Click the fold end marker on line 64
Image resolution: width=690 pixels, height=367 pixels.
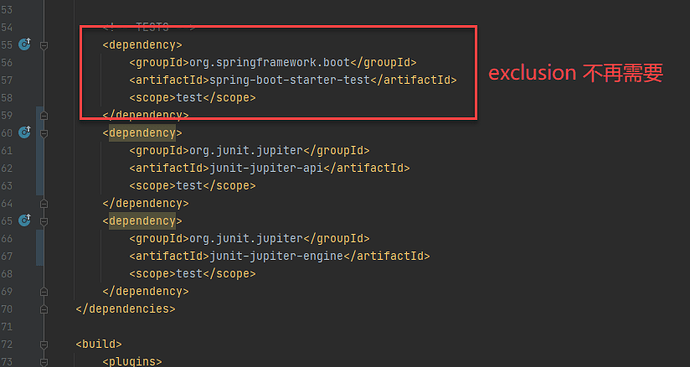(x=44, y=203)
